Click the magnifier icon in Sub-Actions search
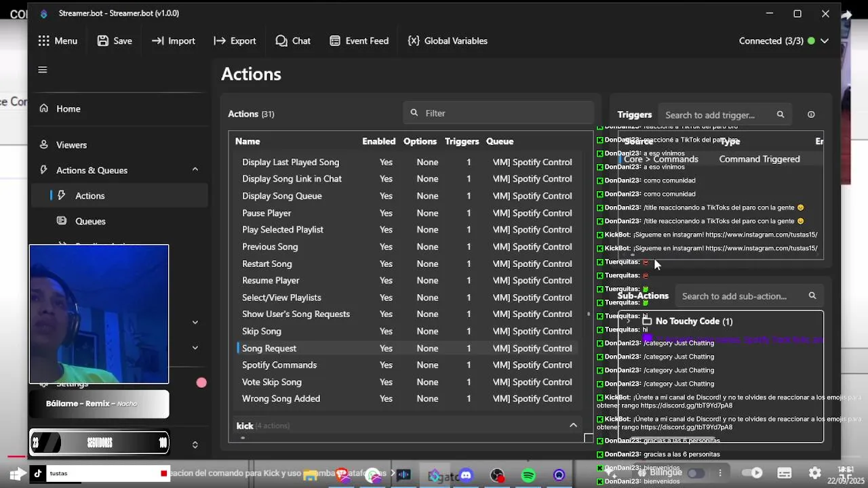Image resolution: width=868 pixels, height=488 pixels. coord(812,296)
